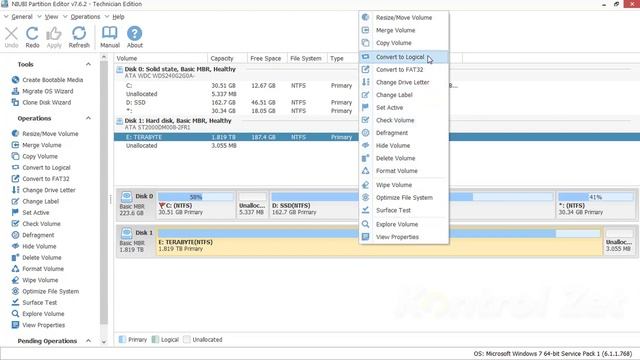Choose Convert to FAT32 in context menu
This screenshot has height=360, width=640.
(x=404, y=70)
